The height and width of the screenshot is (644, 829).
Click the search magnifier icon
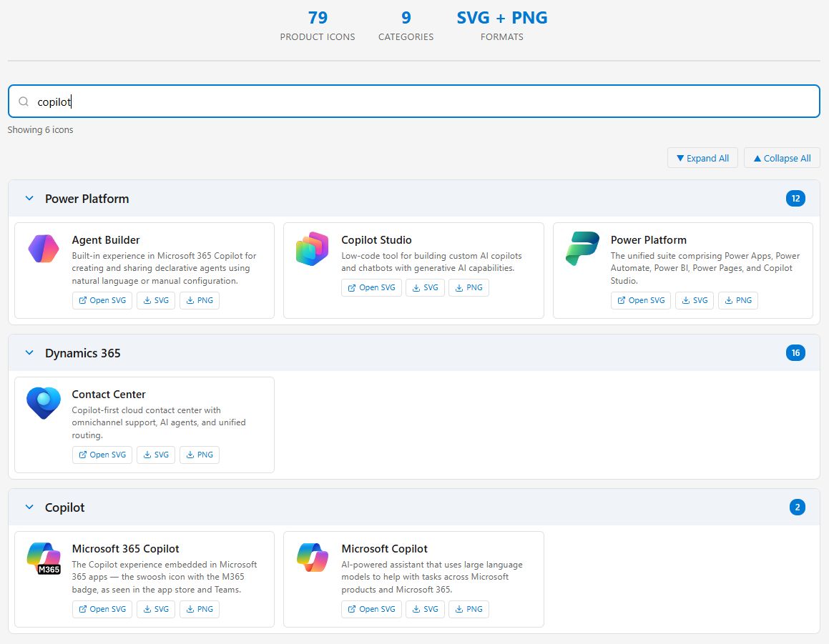[x=24, y=102]
